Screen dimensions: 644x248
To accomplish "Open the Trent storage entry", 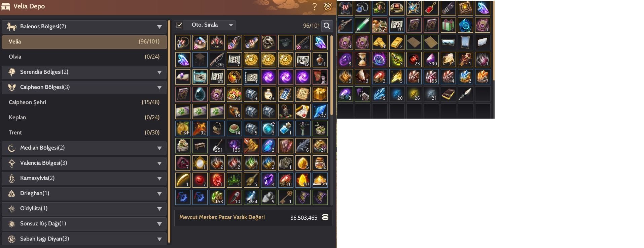I will tap(84, 132).
